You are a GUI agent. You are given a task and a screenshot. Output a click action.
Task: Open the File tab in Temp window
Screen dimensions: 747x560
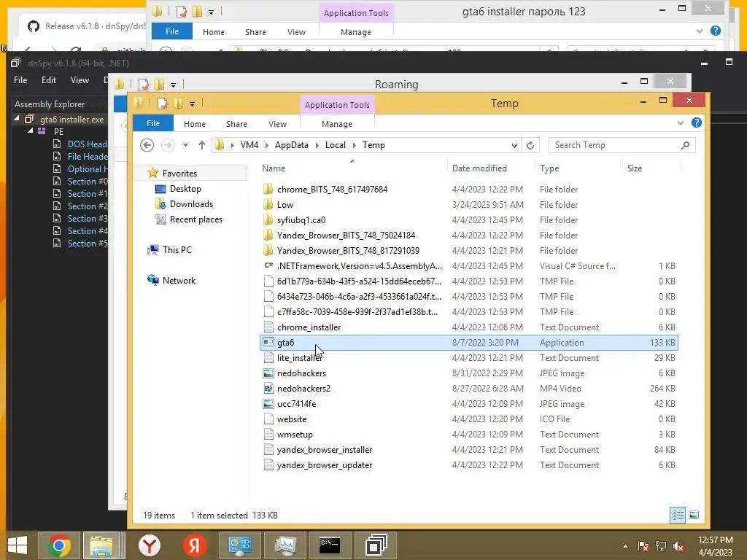[153, 123]
